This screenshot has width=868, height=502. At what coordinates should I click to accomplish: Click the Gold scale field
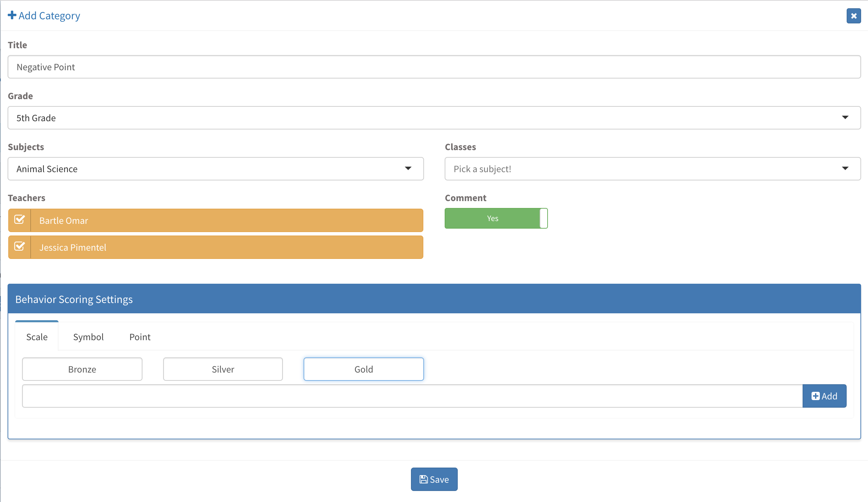(363, 369)
